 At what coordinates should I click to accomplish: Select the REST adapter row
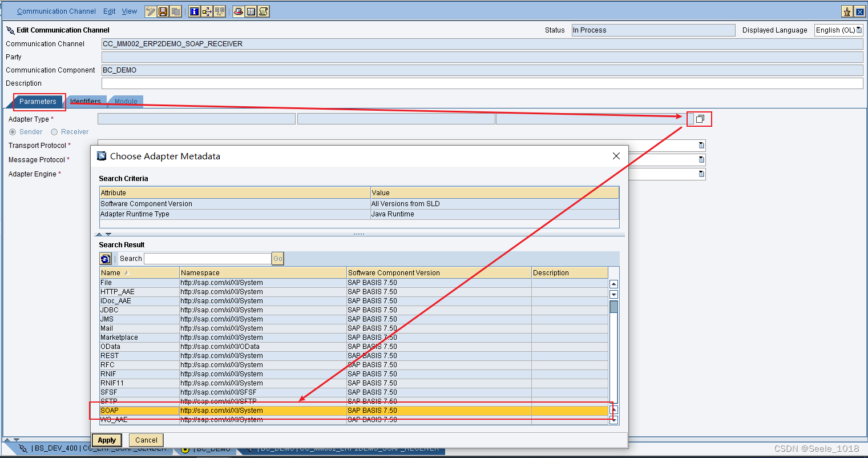(354, 356)
